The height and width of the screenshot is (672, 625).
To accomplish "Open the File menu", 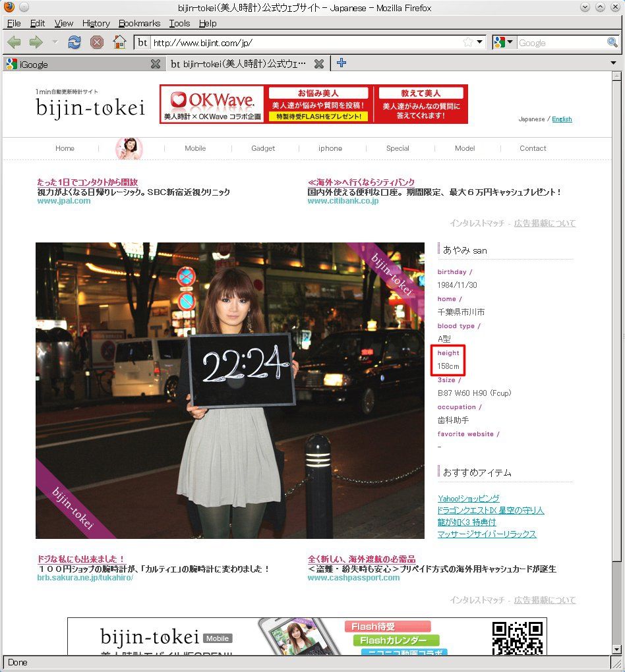I will tap(14, 23).
